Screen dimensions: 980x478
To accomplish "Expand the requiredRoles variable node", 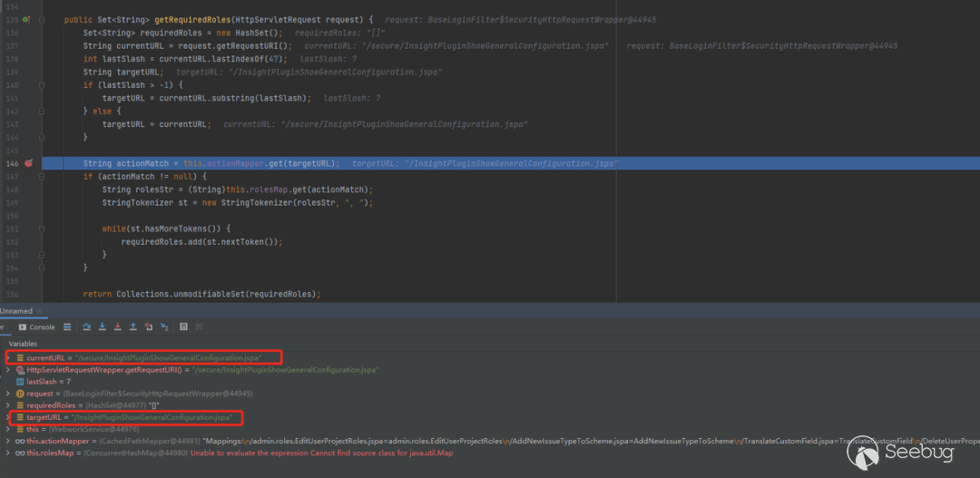I will click(x=7, y=405).
